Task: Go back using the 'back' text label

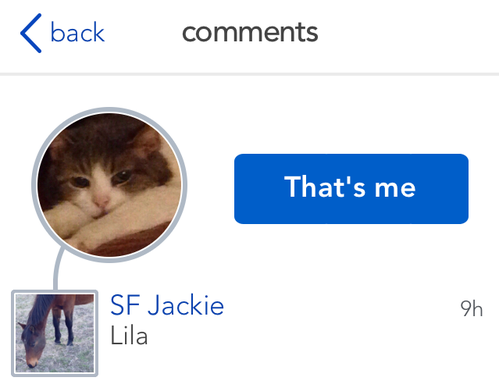Action: coord(77,32)
